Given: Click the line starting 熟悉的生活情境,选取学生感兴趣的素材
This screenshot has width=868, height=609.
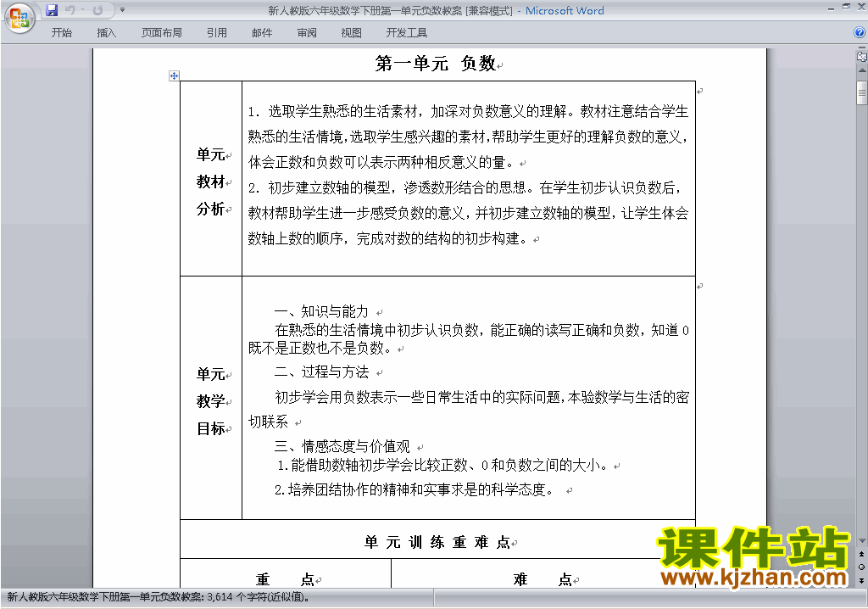Looking at the screenshot, I should coord(468,137).
